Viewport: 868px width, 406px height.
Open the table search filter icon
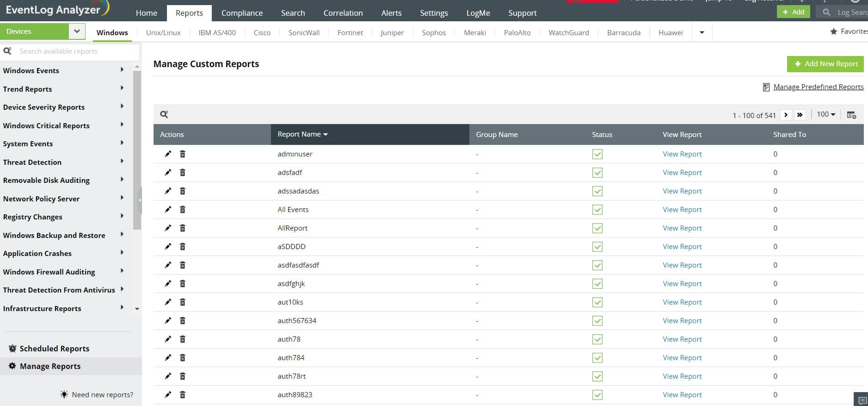164,114
